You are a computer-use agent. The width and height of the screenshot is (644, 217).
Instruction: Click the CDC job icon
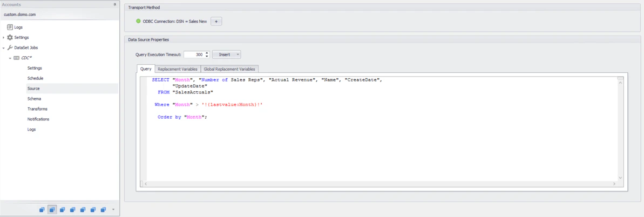(16, 58)
